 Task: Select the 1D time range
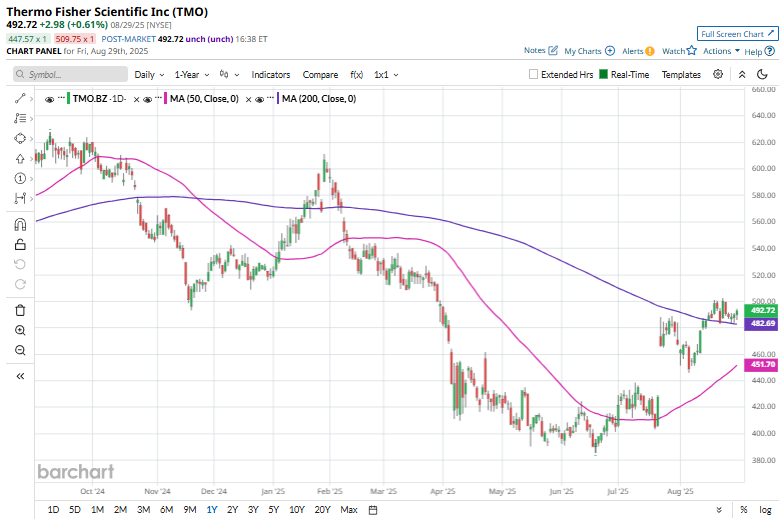click(x=53, y=510)
